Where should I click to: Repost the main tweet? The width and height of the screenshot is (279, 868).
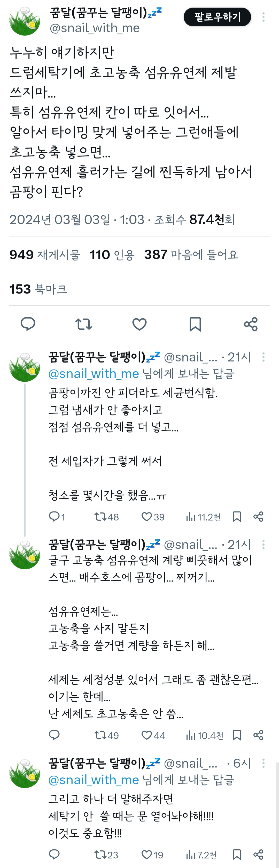click(83, 324)
